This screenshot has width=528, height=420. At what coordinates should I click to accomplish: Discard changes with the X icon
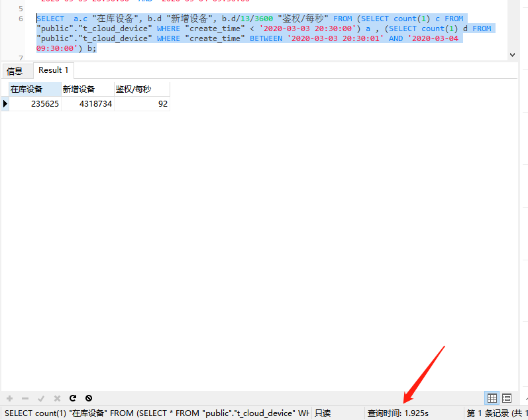click(57, 398)
